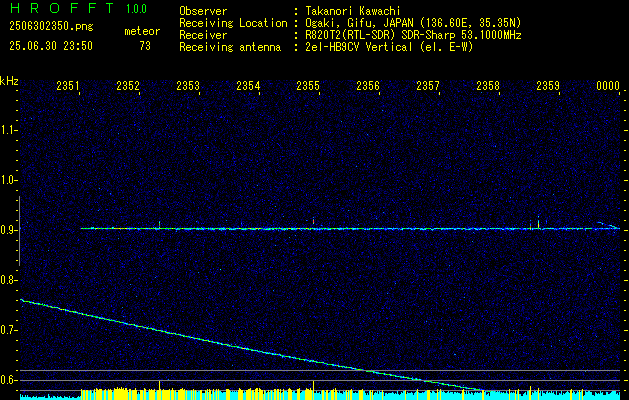The height and width of the screenshot is (400, 629).
Task: Click the meteor echo spike near 2355
Action: [x=313, y=222]
